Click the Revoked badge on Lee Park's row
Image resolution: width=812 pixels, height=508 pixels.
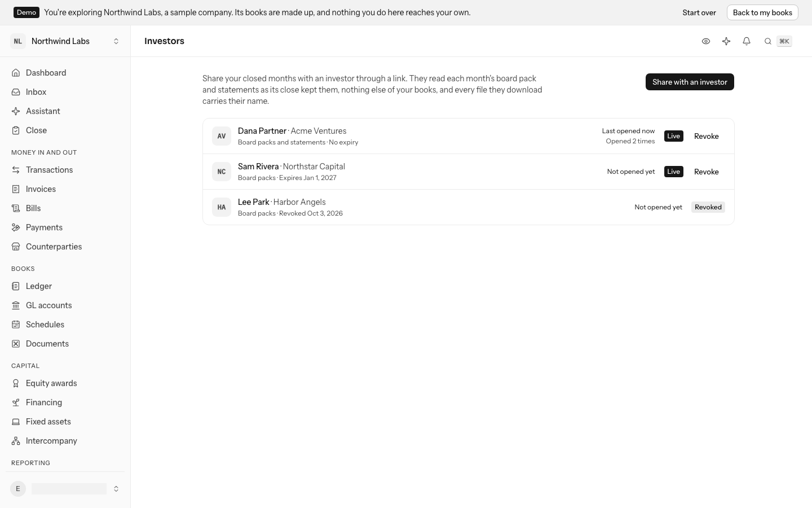tap(708, 207)
